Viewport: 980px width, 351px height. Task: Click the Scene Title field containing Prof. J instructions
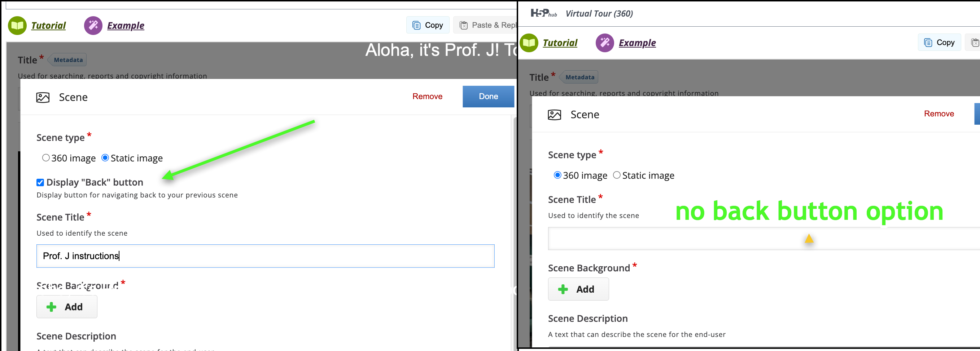coord(265,256)
